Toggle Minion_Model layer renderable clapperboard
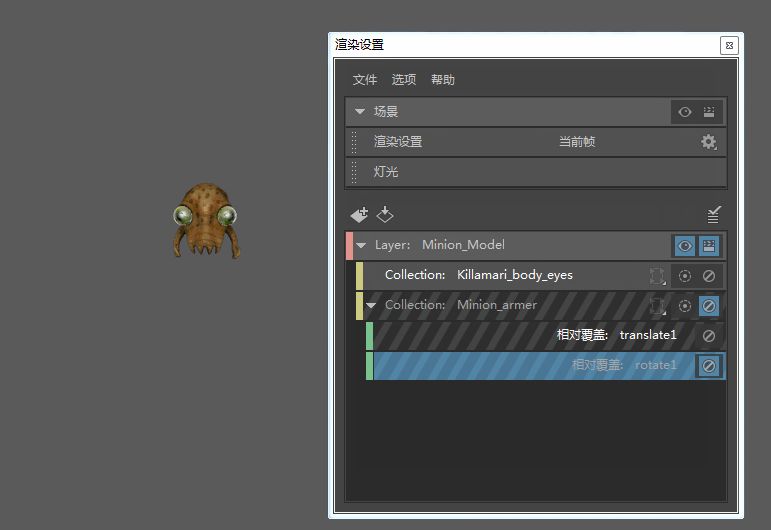This screenshot has width=771, height=530. tap(709, 245)
